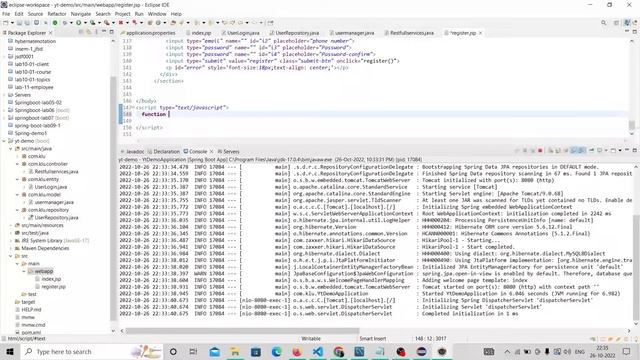Toggle Show Console on standard out change

[x=573, y=151]
